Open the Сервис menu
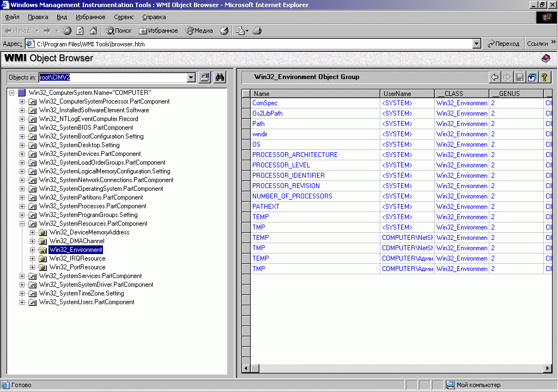 tap(124, 17)
